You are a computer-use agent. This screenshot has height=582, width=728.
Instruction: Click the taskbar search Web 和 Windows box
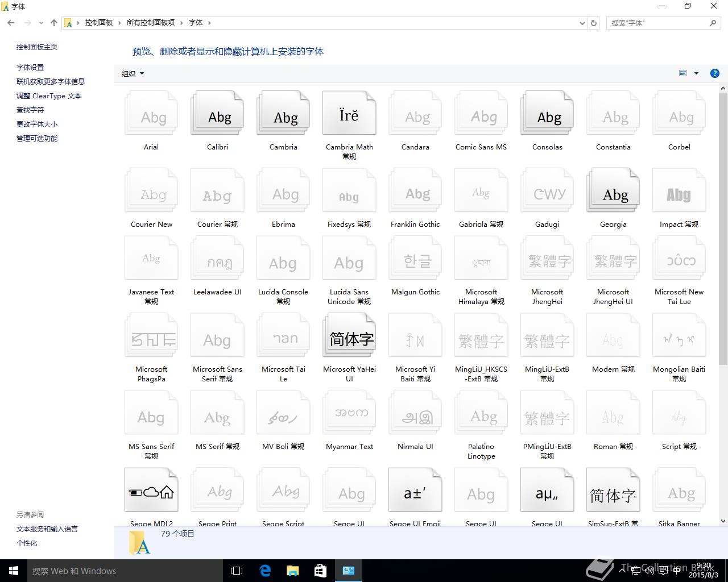click(x=125, y=571)
